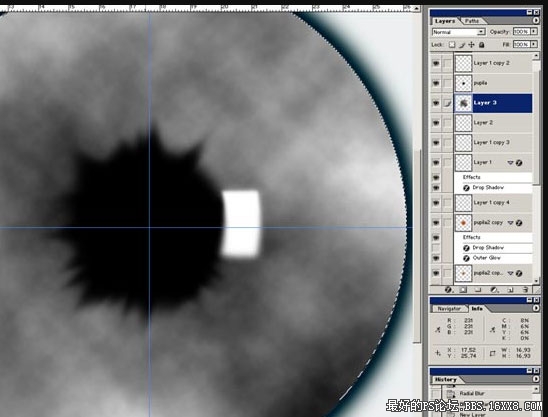Hide the pupila layer
This screenshot has height=417, width=548.
pos(436,83)
